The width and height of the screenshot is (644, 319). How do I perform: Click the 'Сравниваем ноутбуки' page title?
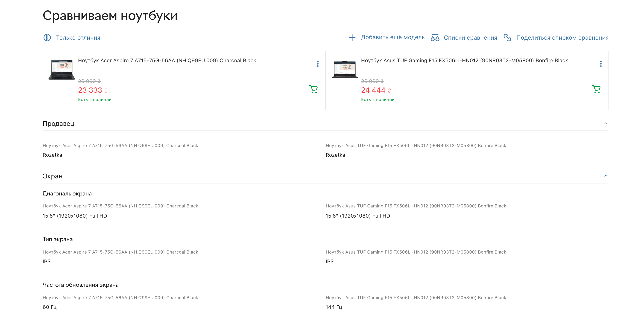point(110,16)
